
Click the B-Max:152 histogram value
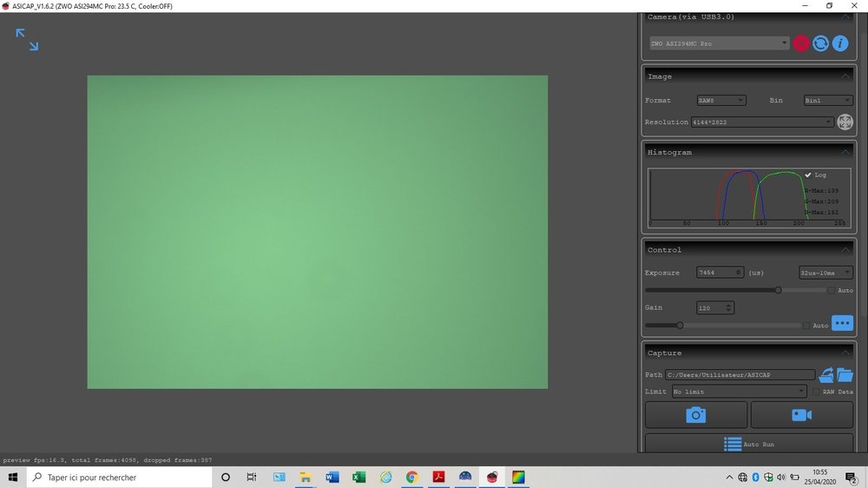[x=821, y=212]
